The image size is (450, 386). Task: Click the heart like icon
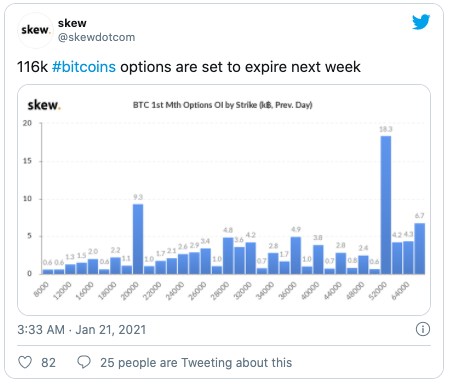[x=25, y=362]
